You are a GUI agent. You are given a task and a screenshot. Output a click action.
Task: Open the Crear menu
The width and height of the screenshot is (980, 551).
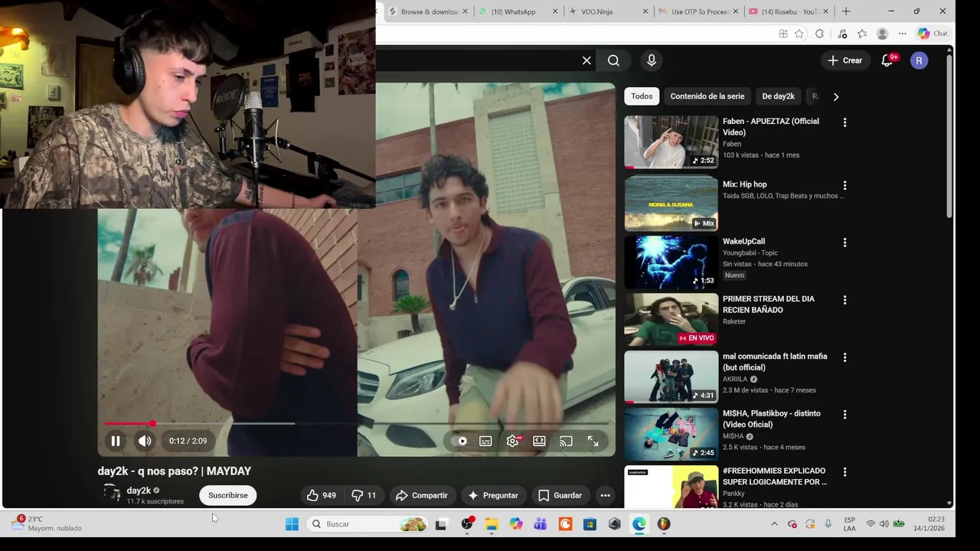pyautogui.click(x=845, y=60)
